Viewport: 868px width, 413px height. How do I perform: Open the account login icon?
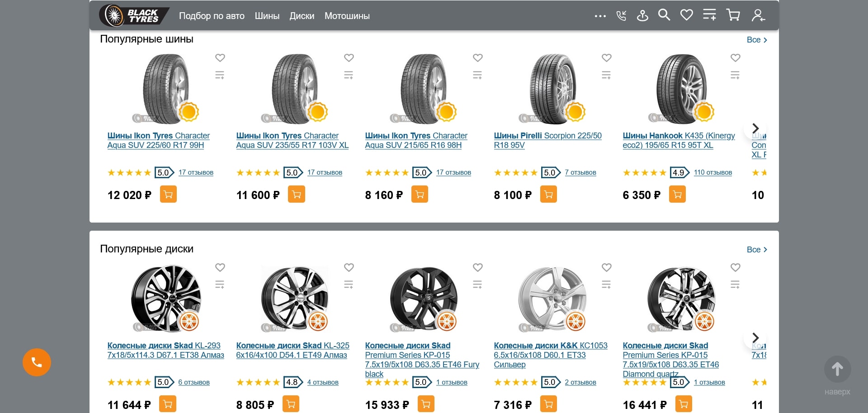pos(758,16)
